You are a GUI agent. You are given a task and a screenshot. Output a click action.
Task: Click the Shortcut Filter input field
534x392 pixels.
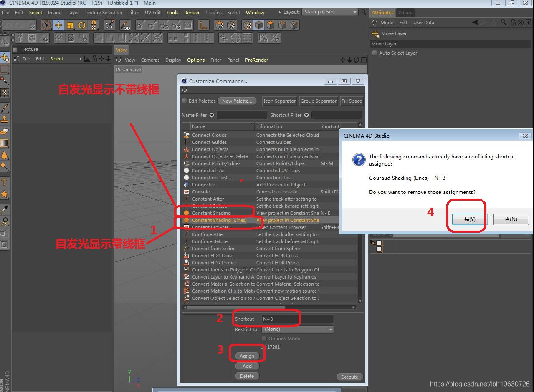tap(337, 115)
